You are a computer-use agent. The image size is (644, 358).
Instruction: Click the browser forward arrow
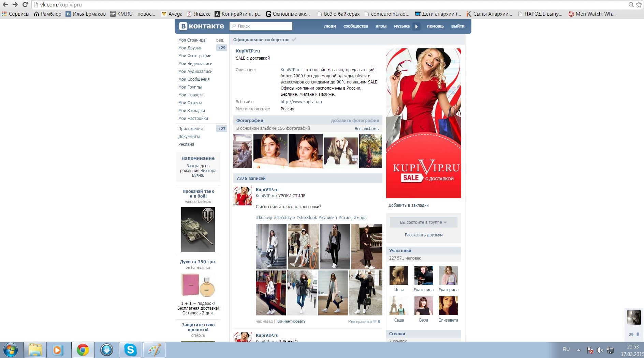point(15,5)
